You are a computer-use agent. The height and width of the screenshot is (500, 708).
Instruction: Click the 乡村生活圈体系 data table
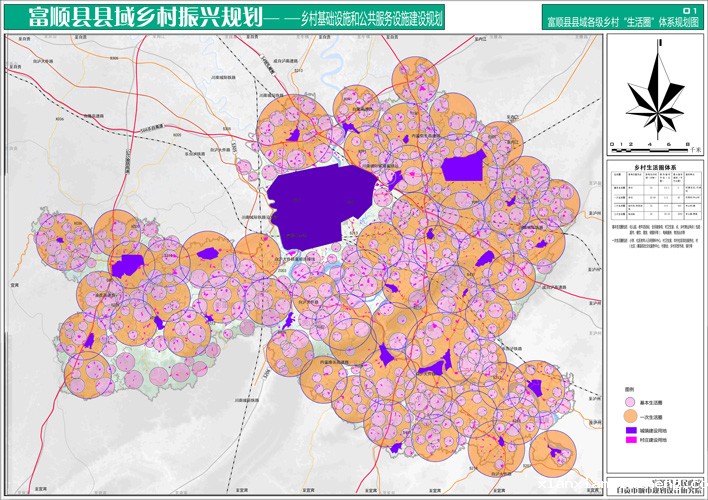point(655,197)
